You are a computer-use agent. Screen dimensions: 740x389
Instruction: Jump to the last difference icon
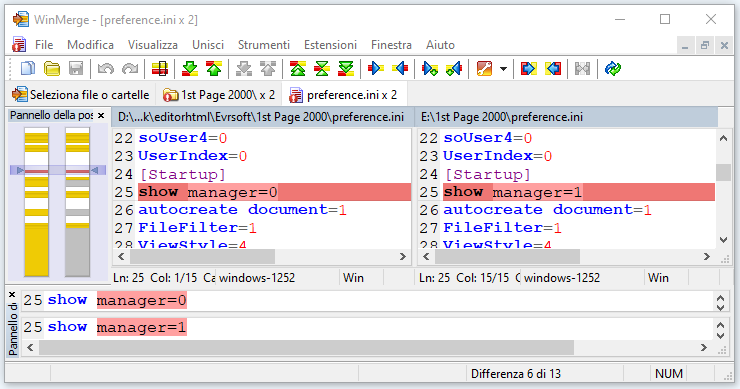[346, 69]
